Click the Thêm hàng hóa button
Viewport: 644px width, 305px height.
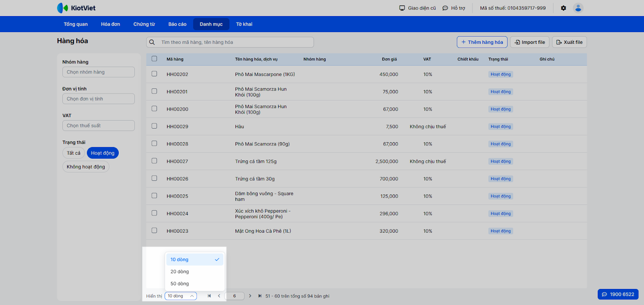pyautogui.click(x=482, y=42)
